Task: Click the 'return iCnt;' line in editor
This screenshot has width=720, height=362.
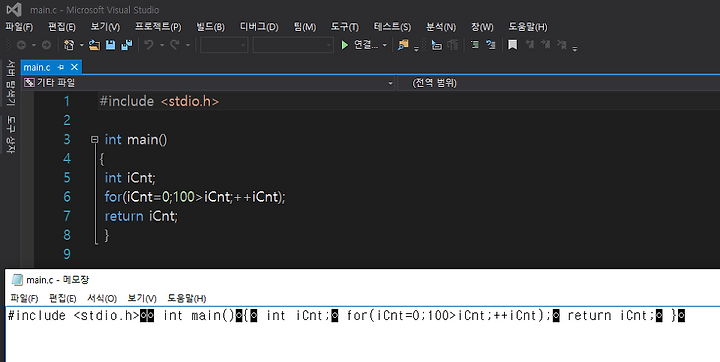Action: (141, 216)
